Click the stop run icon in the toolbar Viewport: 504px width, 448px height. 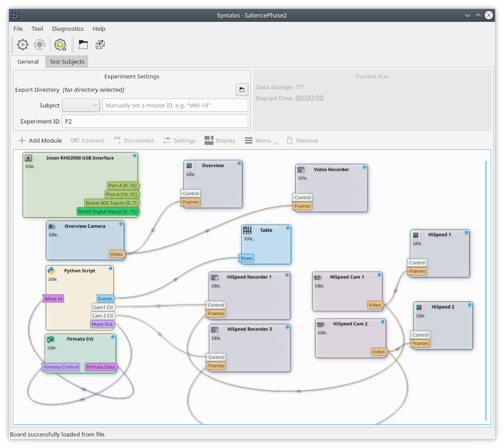click(x=39, y=44)
